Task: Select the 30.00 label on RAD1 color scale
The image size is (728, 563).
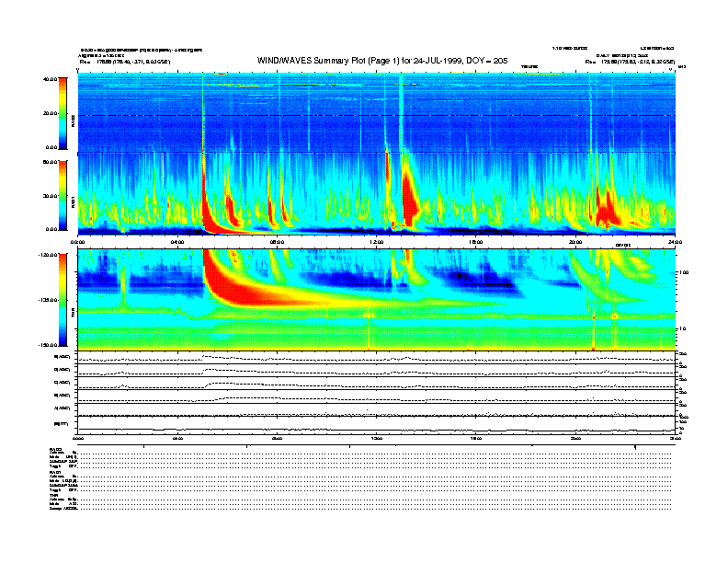Action: coord(50,196)
